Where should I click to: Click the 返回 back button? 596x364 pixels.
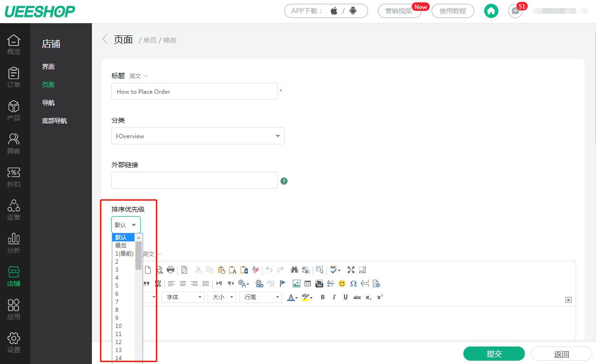tap(561, 354)
